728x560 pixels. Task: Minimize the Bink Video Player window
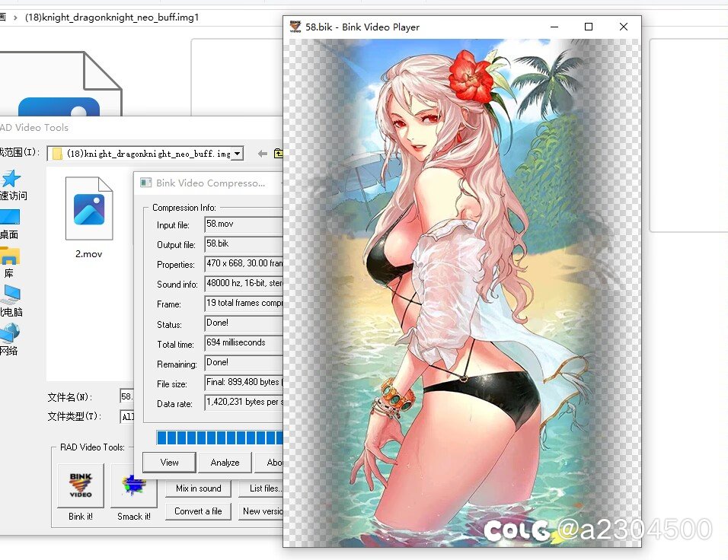coord(554,27)
